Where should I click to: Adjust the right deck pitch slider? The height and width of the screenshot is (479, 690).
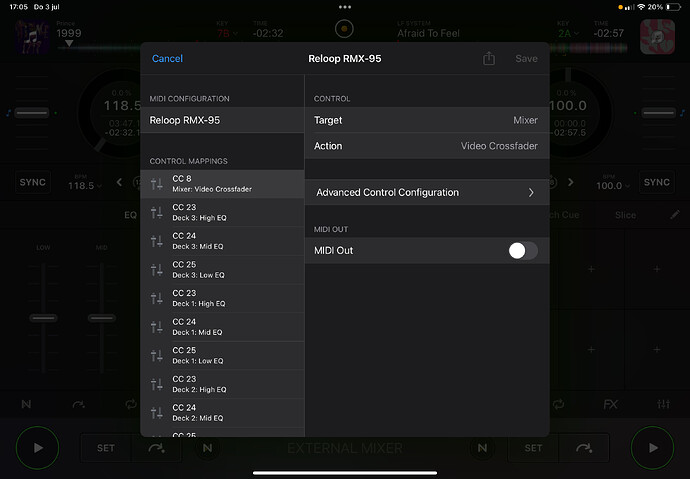coord(658,113)
